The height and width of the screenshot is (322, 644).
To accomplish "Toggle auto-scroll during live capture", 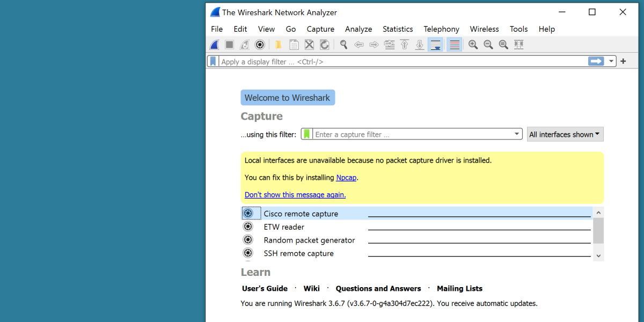I will [x=435, y=45].
